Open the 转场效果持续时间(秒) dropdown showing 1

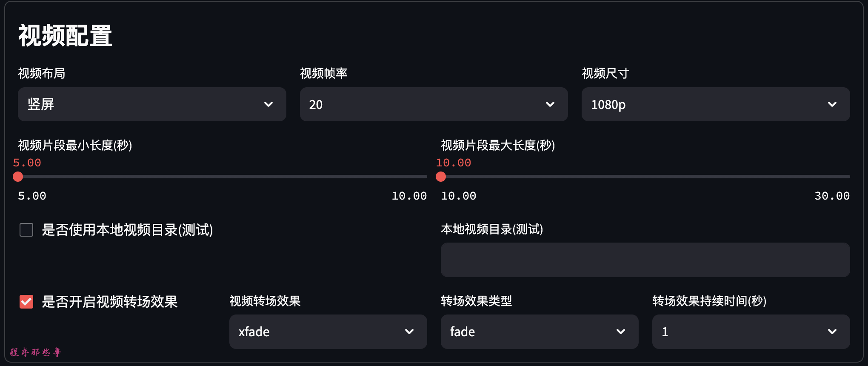coord(751,332)
